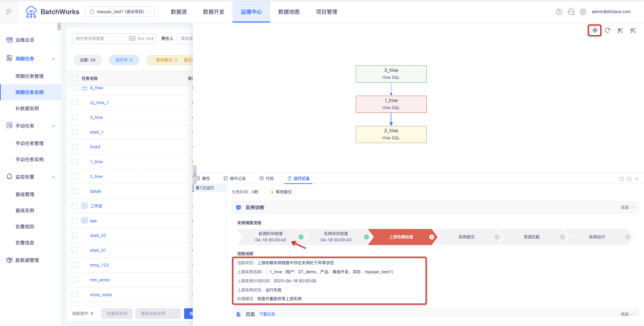Expand the 工作流 row plus icon
The width and height of the screenshot is (644, 326).
[x=84, y=206]
